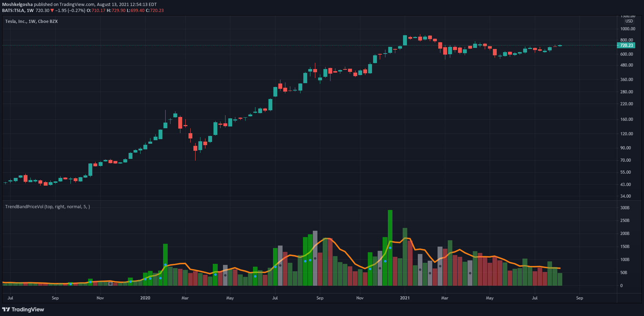Click the 600.00 price axis label

(x=627, y=54)
